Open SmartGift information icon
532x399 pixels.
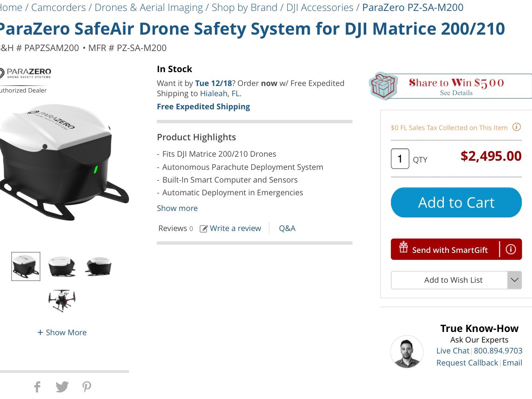tap(511, 249)
